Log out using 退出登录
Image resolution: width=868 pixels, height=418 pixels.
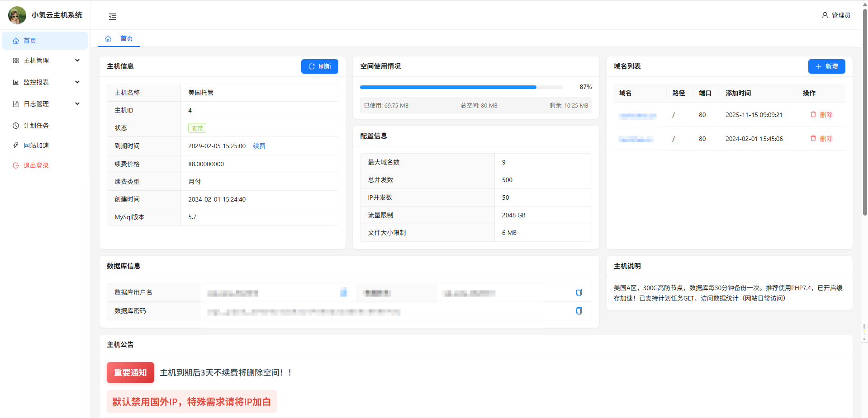tap(36, 165)
